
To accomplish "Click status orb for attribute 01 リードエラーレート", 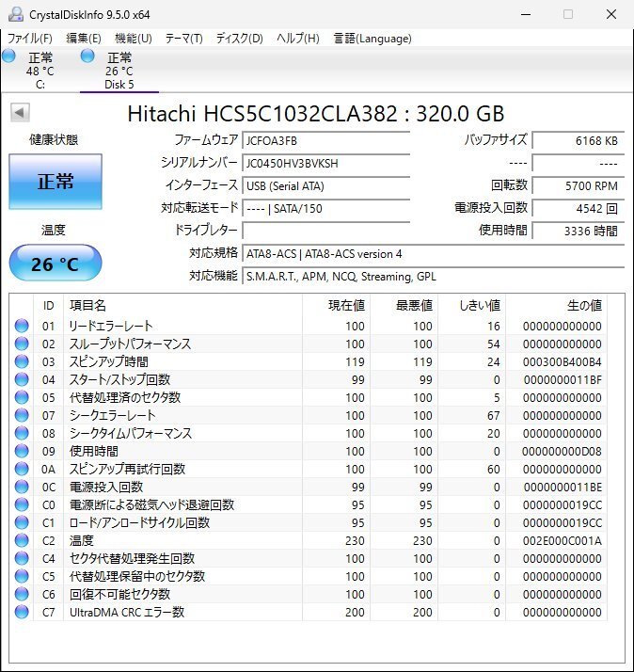I will coord(22,326).
